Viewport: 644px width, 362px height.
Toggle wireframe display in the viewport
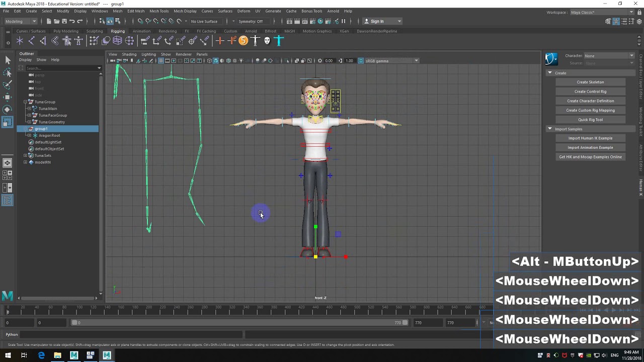click(x=210, y=61)
